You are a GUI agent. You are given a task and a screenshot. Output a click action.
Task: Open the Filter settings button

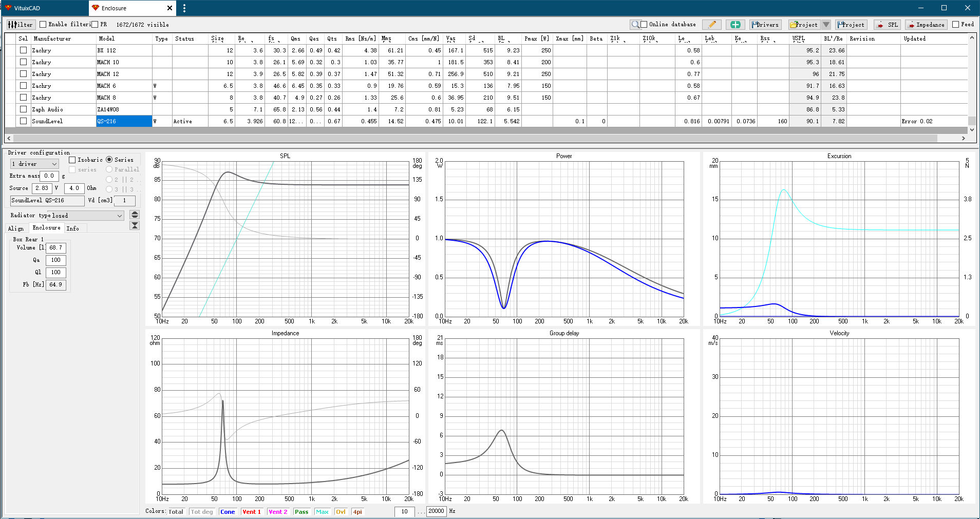click(x=21, y=24)
